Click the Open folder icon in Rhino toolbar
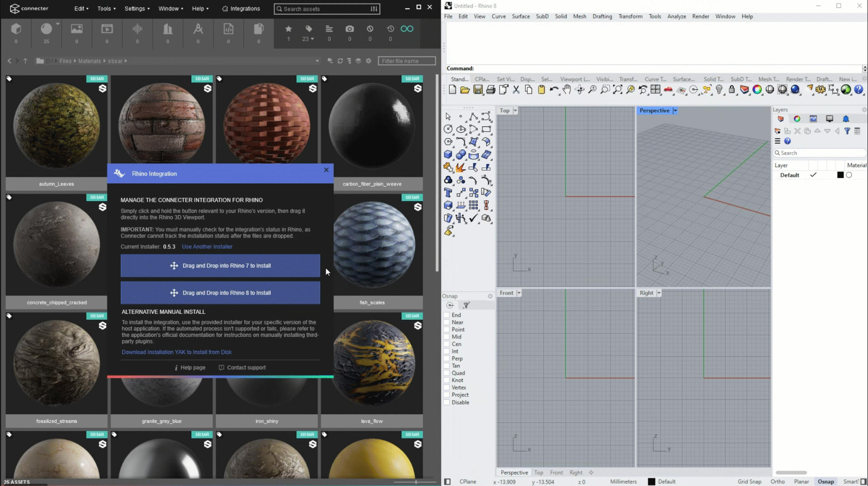 465,89
